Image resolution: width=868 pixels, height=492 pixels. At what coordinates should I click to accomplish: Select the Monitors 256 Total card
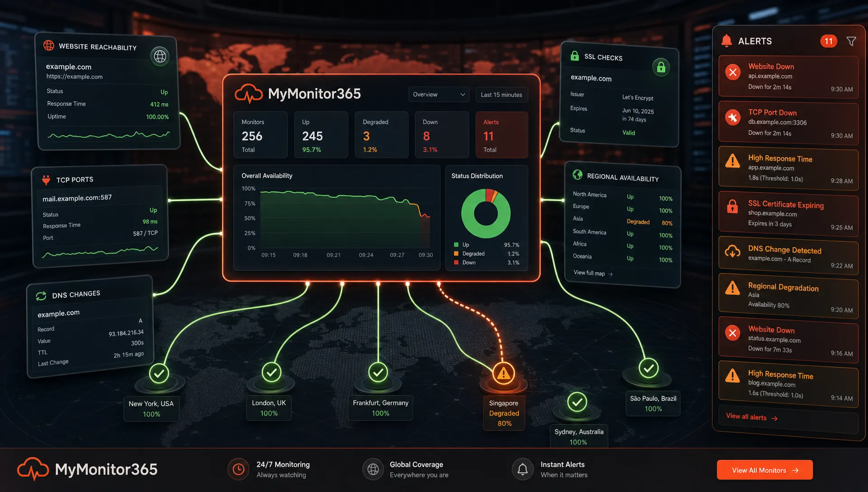click(x=260, y=135)
